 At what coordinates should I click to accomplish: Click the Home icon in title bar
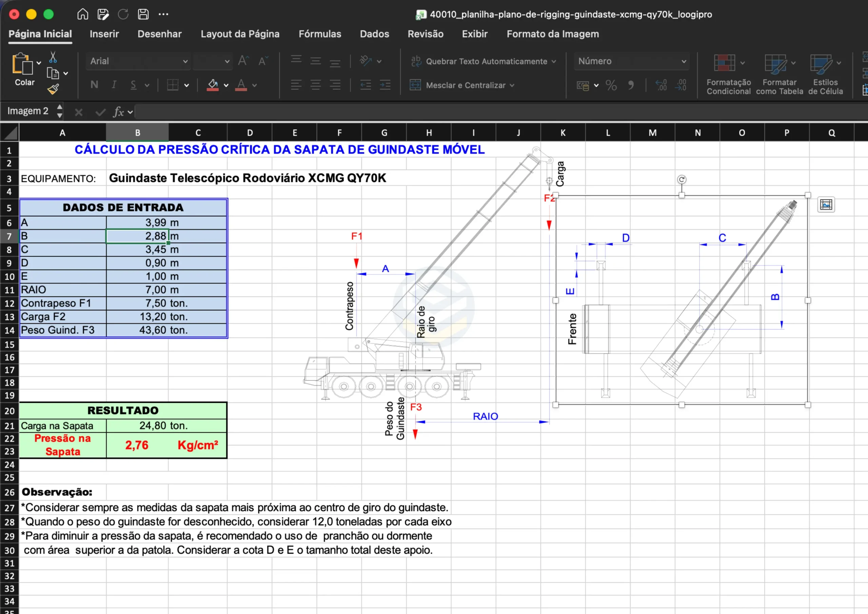82,14
